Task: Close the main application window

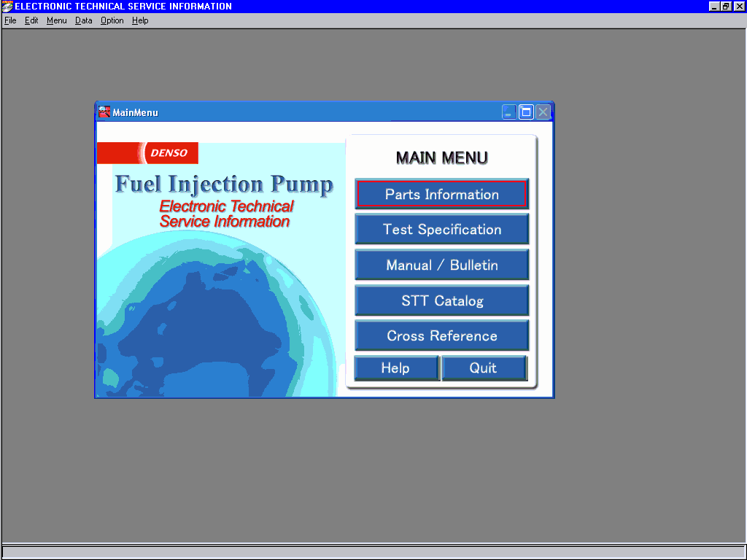Action: [739, 6]
